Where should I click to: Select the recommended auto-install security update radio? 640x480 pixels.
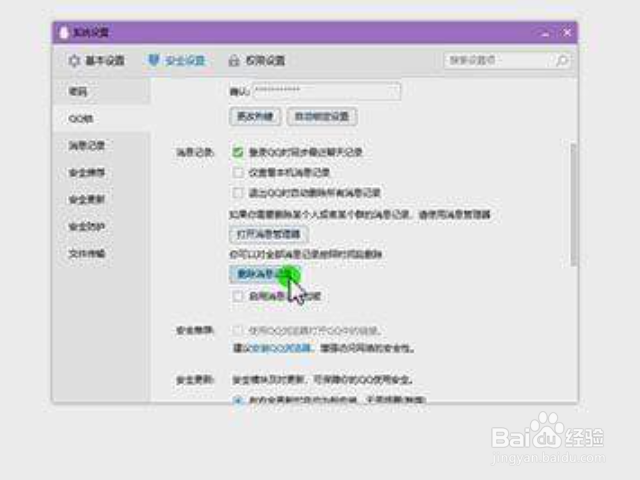238,400
